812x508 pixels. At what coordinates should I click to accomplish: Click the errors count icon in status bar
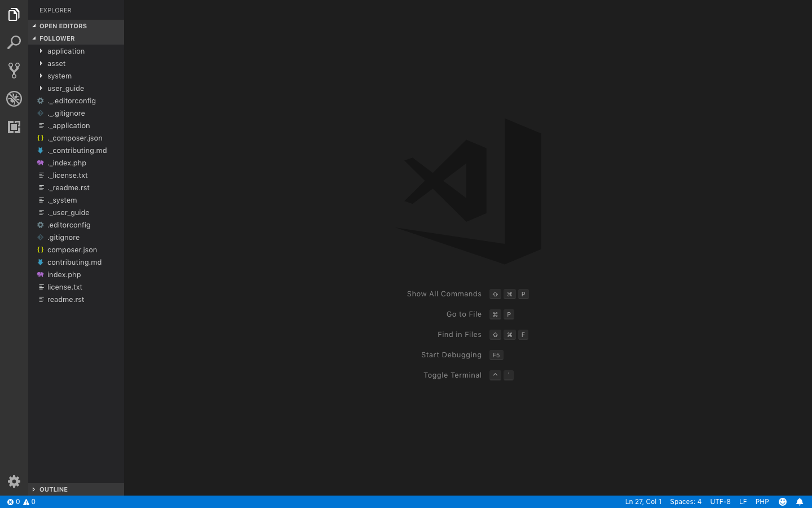click(10, 502)
